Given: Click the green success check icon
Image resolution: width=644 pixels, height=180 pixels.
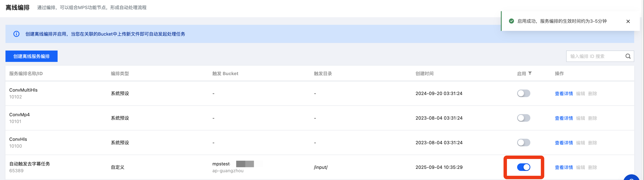Looking at the screenshot, I should click(x=511, y=21).
